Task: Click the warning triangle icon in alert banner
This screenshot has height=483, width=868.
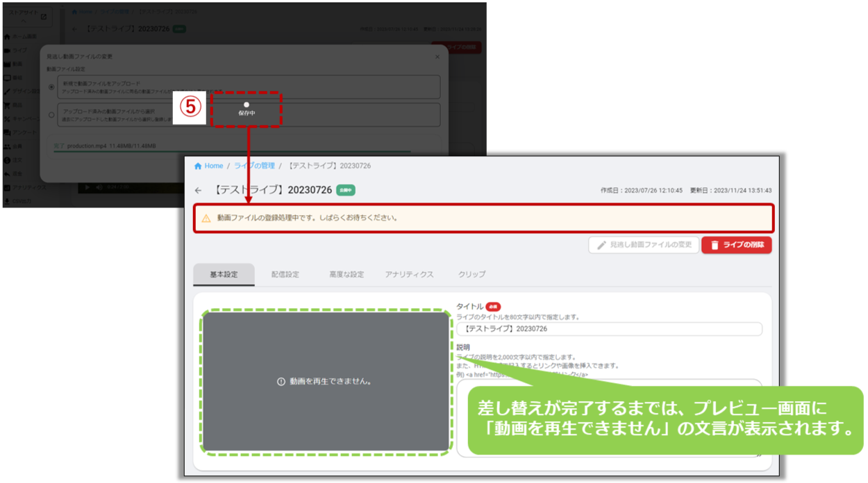Action: pyautogui.click(x=206, y=218)
